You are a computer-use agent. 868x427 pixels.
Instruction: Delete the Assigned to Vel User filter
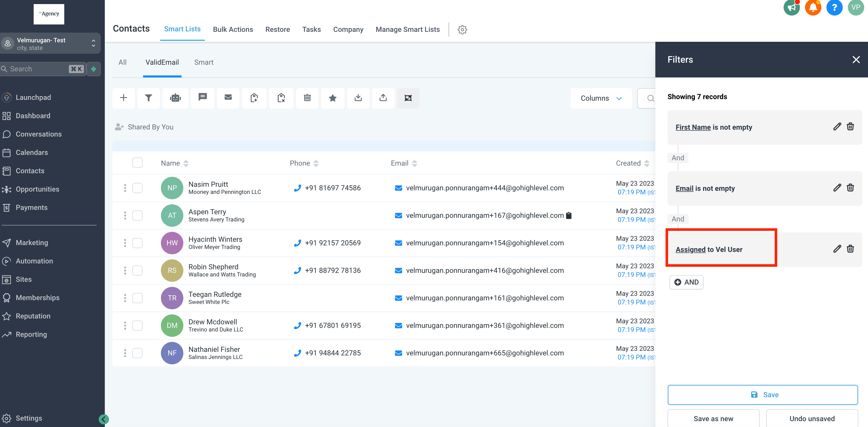pos(850,249)
